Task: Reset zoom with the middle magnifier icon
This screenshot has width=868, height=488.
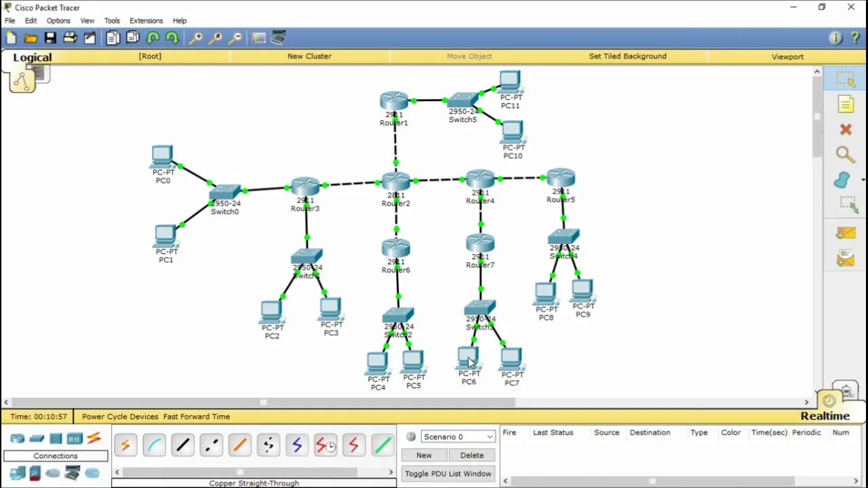Action: (x=216, y=38)
